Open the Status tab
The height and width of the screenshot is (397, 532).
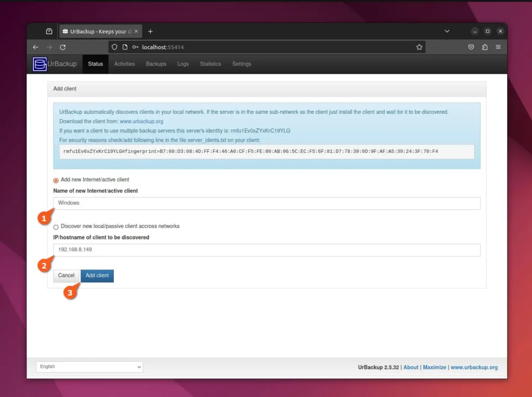pyautogui.click(x=96, y=64)
